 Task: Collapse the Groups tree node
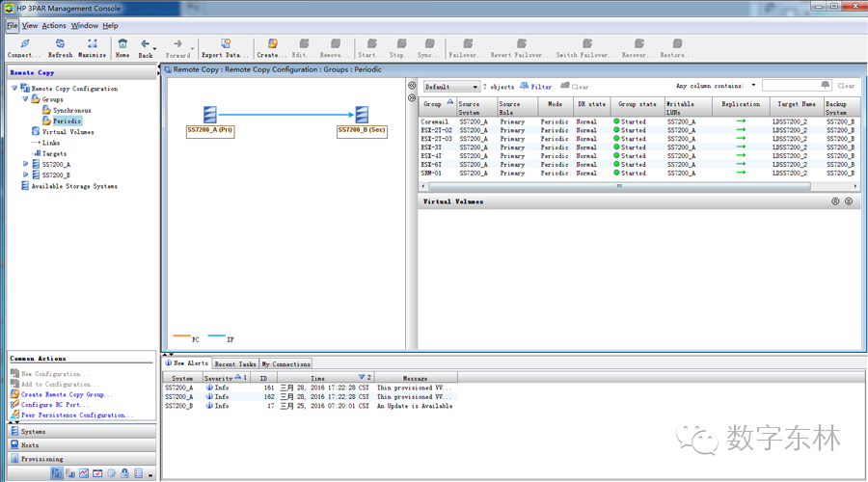(26, 99)
